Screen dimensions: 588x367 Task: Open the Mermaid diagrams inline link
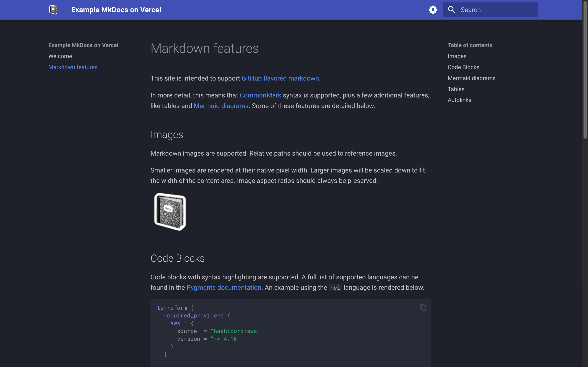[221, 106]
